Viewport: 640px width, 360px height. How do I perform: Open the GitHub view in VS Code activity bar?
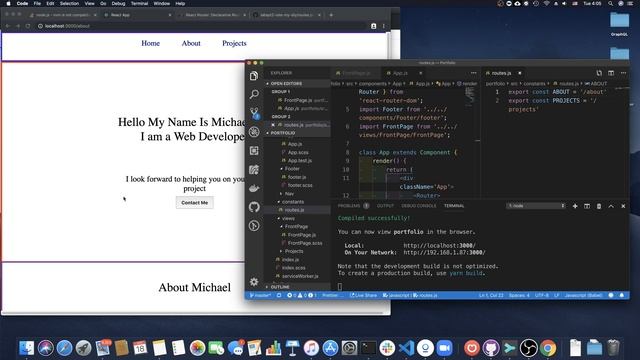(x=254, y=207)
